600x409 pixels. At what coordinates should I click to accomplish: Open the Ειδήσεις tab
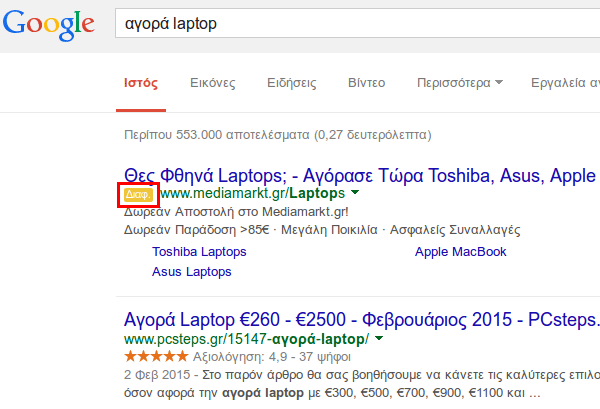292,83
